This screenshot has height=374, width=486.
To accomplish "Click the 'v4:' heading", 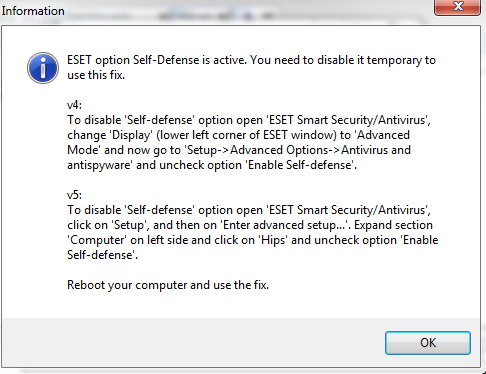I will [x=74, y=105].
